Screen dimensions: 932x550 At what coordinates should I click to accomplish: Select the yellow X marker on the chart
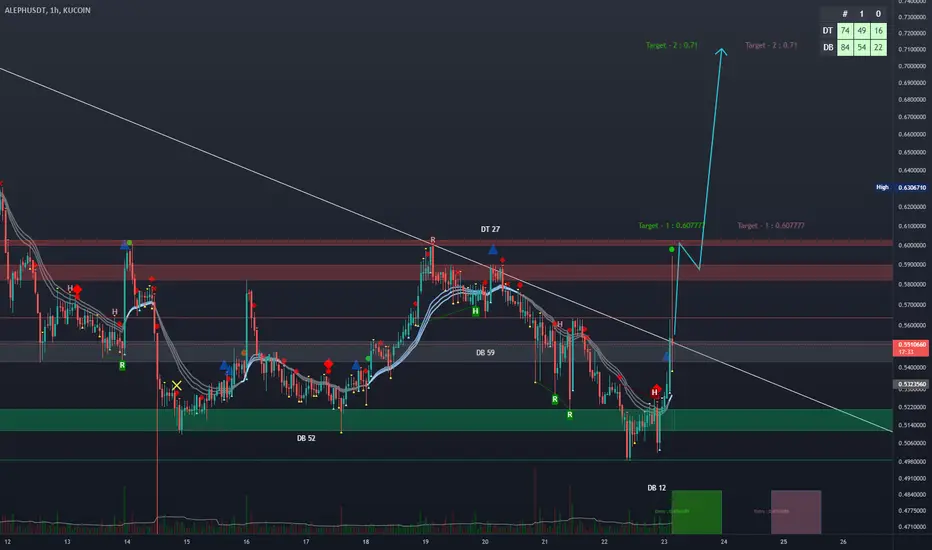tap(177, 386)
